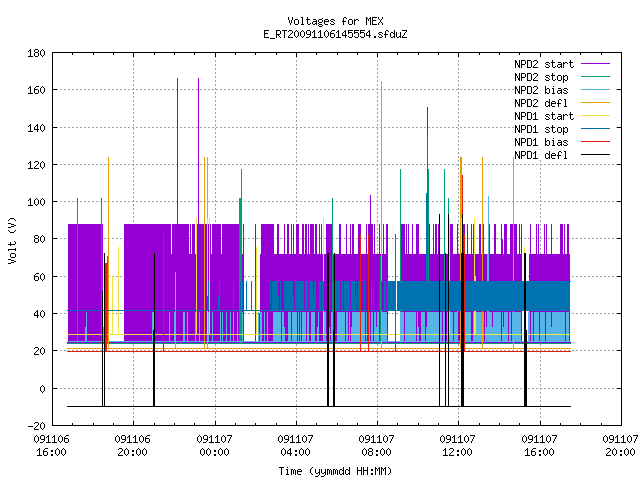Click the 100 y-axis tick label

(x=36, y=202)
